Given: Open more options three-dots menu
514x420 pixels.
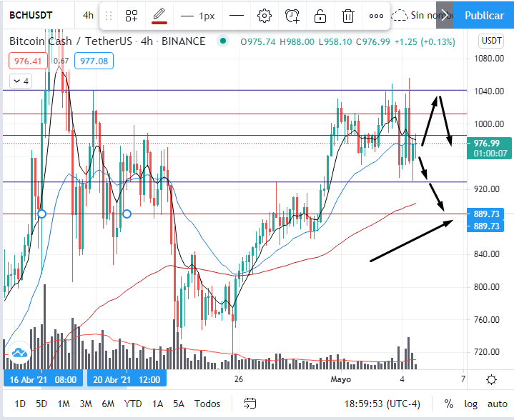Looking at the screenshot, I should click(x=376, y=16).
